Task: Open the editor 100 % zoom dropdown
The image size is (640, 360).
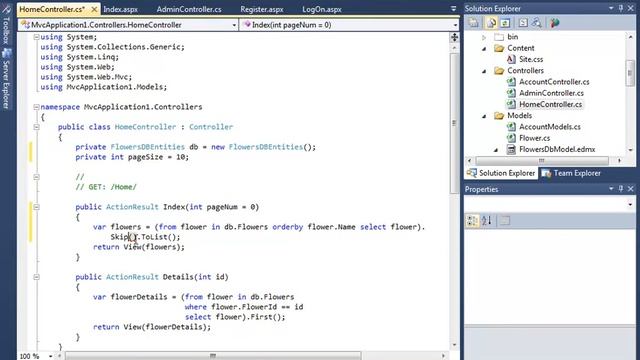Action: pos(50,356)
